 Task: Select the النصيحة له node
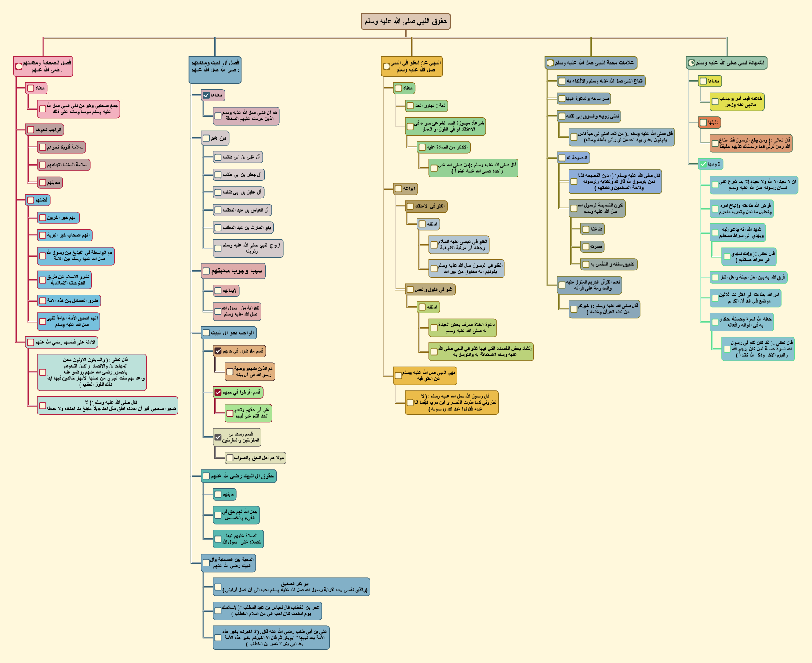(576, 158)
